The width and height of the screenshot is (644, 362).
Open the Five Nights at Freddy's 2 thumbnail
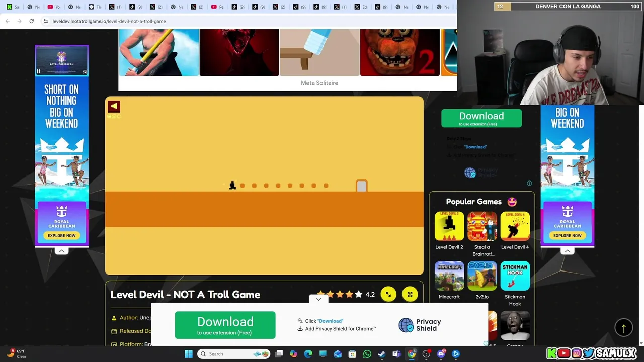[x=400, y=52]
